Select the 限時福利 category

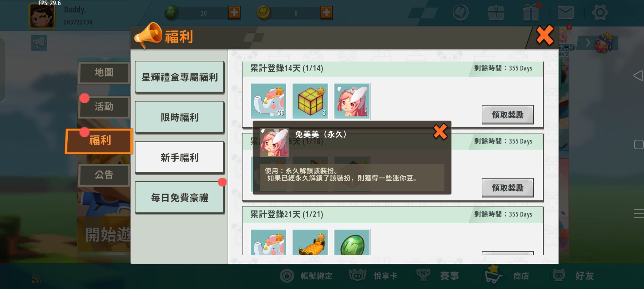(x=179, y=117)
